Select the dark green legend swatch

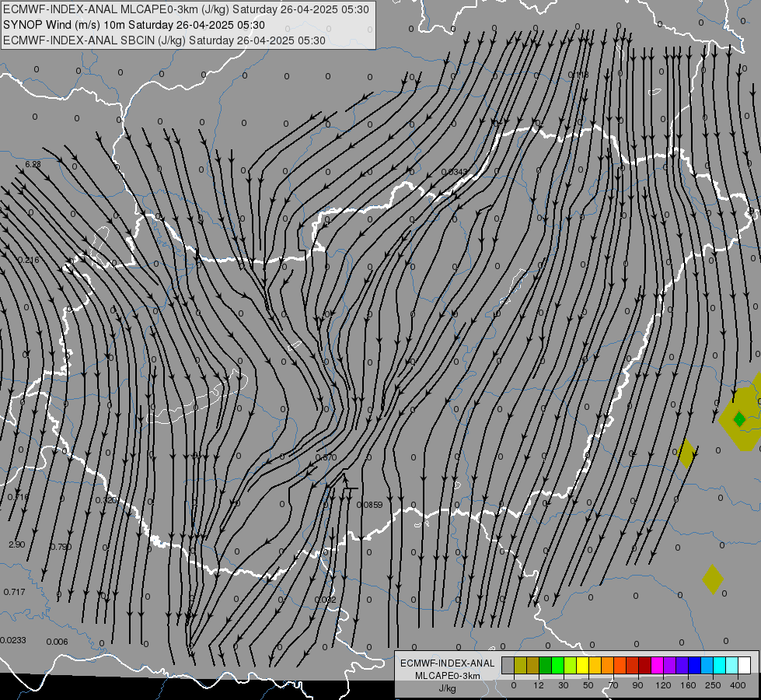click(x=546, y=665)
